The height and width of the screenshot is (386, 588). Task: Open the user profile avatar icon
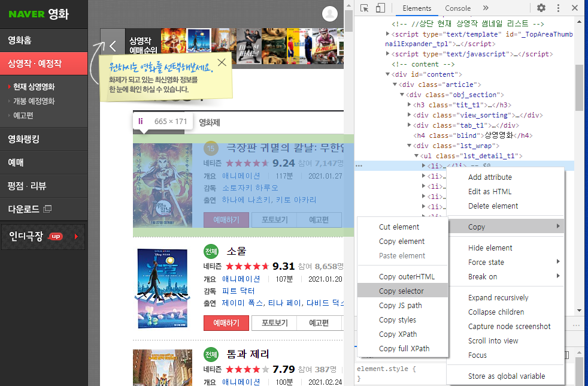click(x=329, y=14)
